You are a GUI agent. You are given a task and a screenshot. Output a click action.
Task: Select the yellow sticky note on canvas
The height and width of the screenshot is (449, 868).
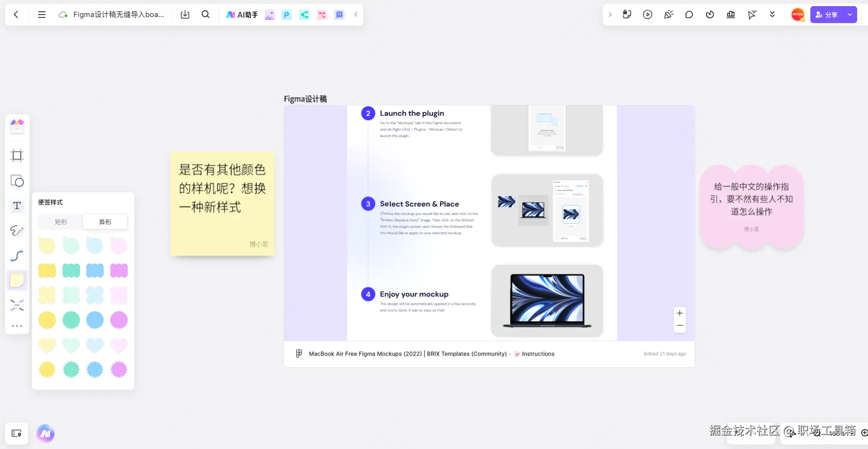(x=223, y=204)
